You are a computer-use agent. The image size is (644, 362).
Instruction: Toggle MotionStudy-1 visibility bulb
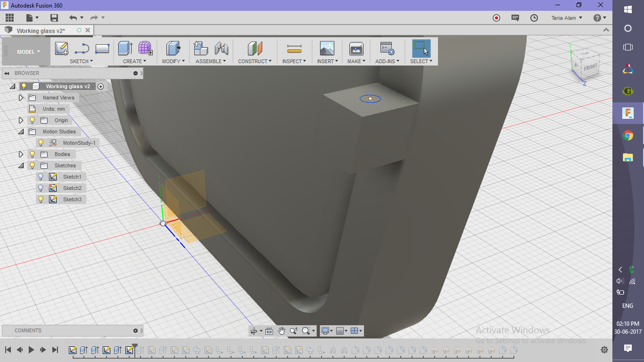coord(41,143)
